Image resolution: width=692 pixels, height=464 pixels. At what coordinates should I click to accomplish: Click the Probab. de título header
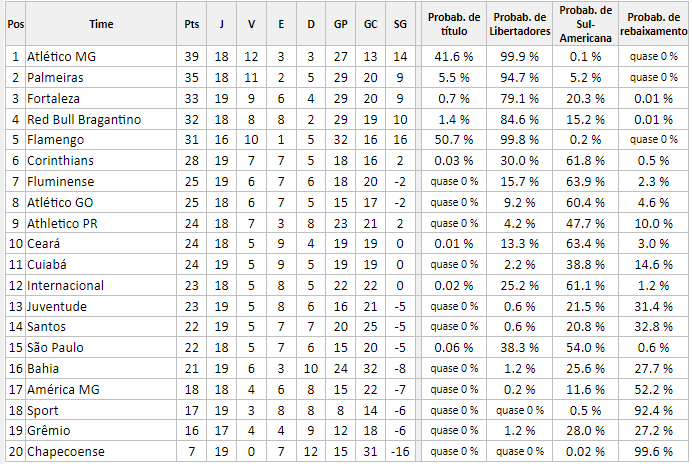point(454,24)
